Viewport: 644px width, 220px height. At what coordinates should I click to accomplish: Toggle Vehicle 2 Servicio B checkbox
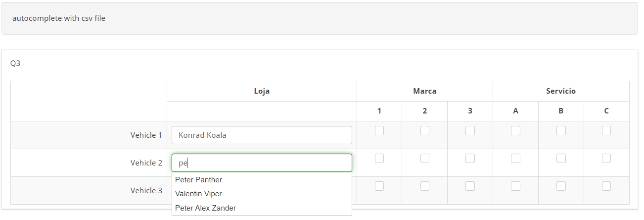561,159
